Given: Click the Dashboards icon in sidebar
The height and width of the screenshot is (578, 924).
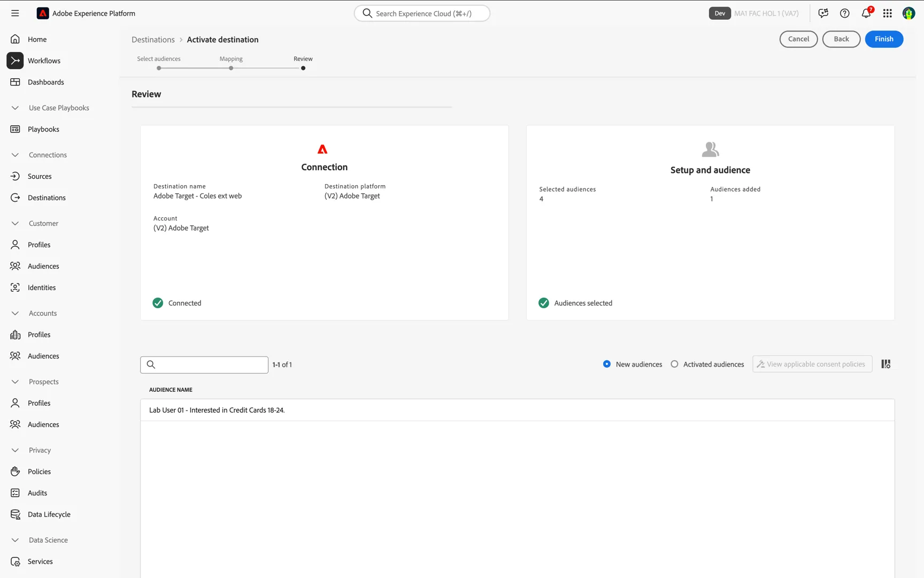Looking at the screenshot, I should click(x=16, y=82).
